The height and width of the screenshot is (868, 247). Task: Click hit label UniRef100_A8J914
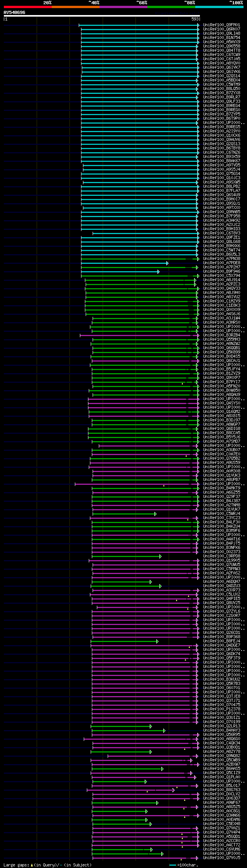pyautogui.click(x=222, y=280)
